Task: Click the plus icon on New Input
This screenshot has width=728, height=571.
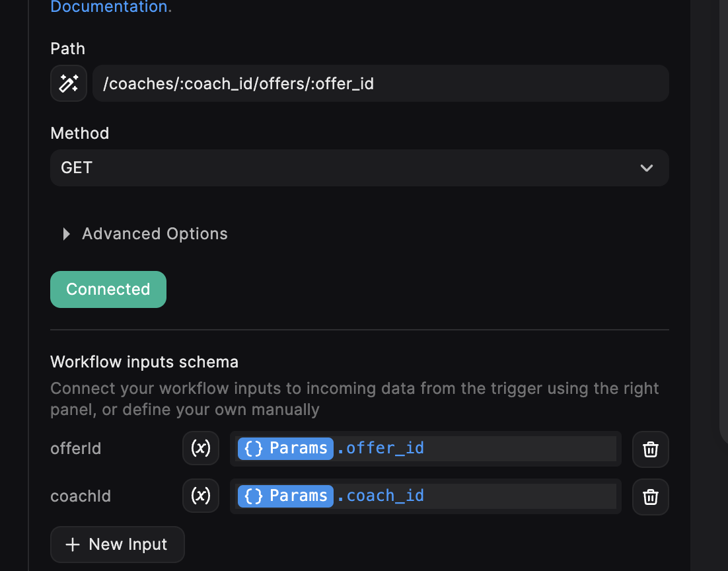Action: coord(73,545)
